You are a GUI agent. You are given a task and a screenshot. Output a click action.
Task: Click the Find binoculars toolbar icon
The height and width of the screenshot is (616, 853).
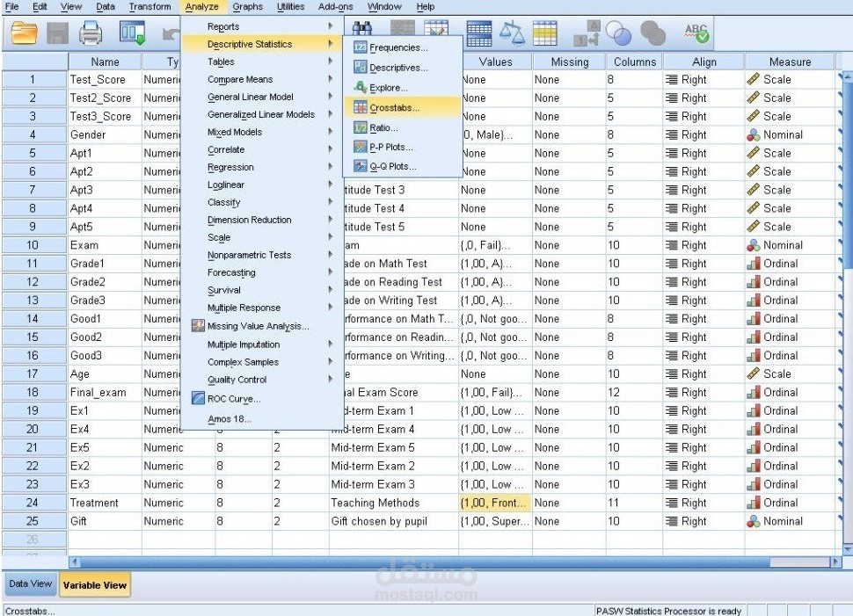click(361, 28)
